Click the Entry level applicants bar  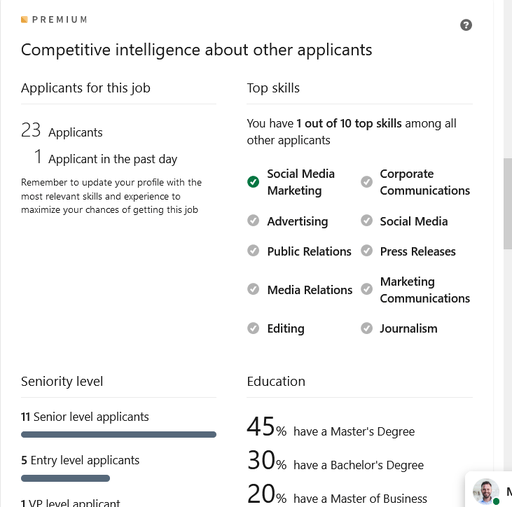[65, 478]
